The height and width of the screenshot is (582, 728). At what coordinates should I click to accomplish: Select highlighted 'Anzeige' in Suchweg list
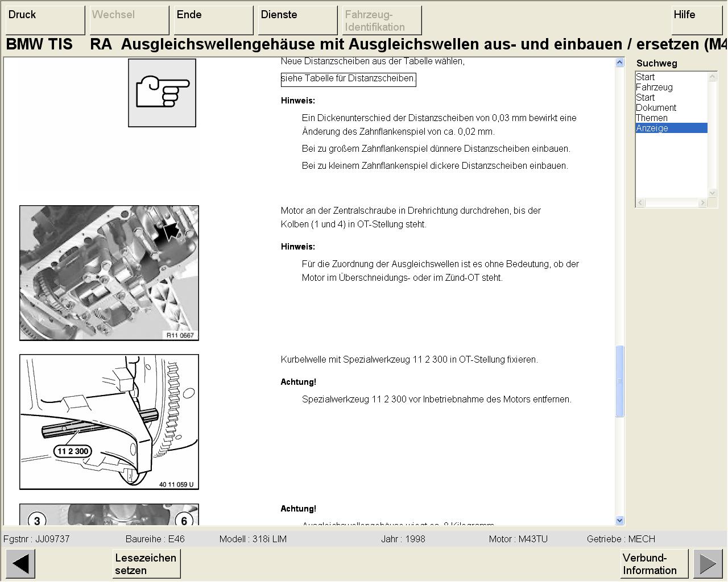click(x=671, y=128)
